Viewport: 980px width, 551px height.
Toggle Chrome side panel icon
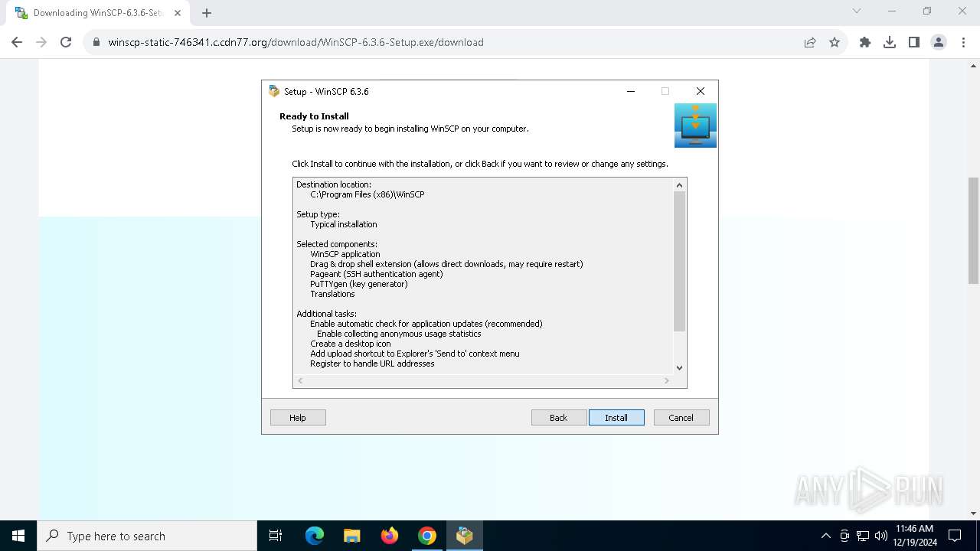[x=914, y=42]
